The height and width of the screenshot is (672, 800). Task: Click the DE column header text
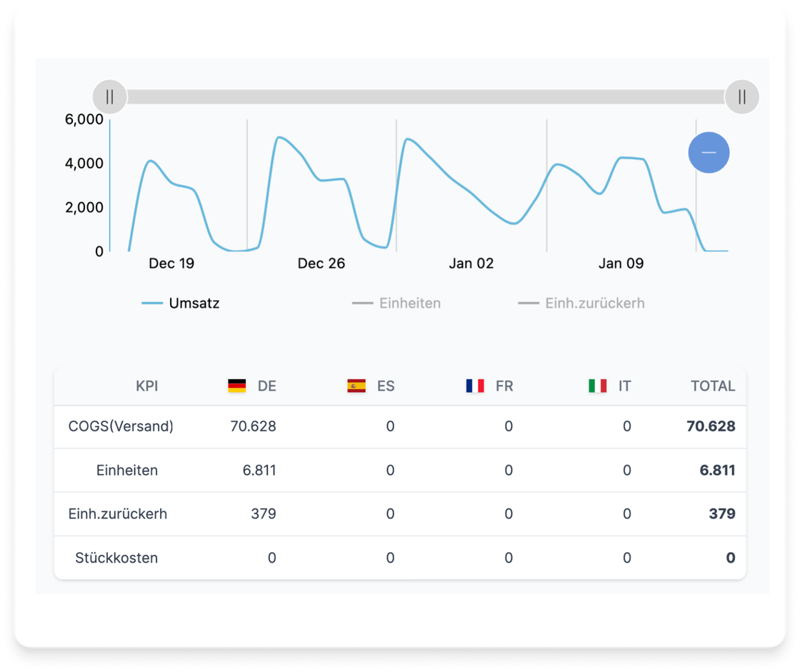pos(267,386)
